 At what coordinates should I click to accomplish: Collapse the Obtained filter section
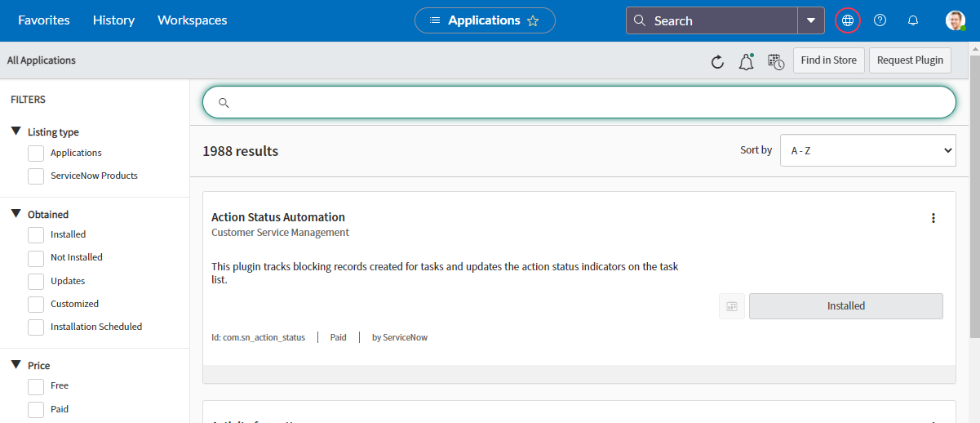16,214
